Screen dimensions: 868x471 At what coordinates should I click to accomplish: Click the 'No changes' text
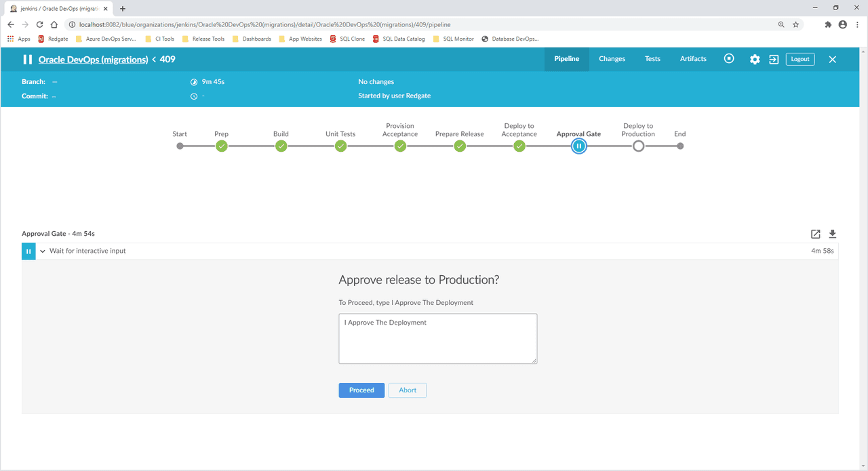(376, 82)
